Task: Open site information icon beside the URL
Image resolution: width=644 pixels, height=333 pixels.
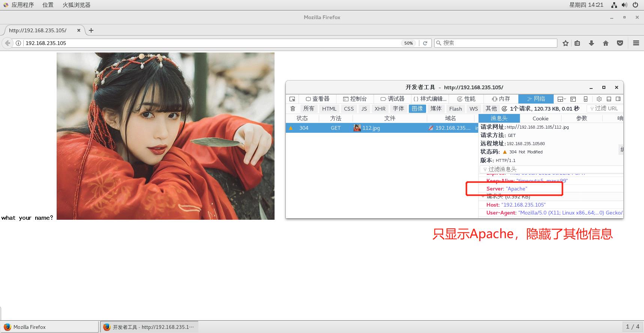Action: click(18, 43)
